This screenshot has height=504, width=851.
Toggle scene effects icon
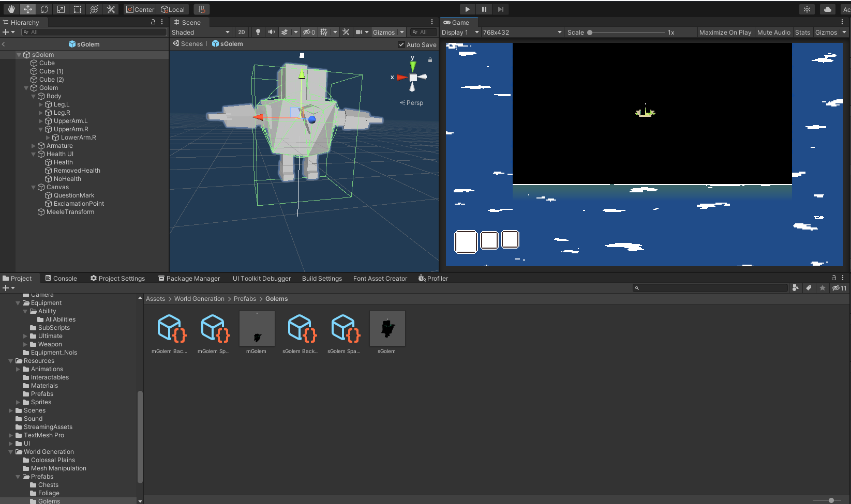tap(285, 32)
